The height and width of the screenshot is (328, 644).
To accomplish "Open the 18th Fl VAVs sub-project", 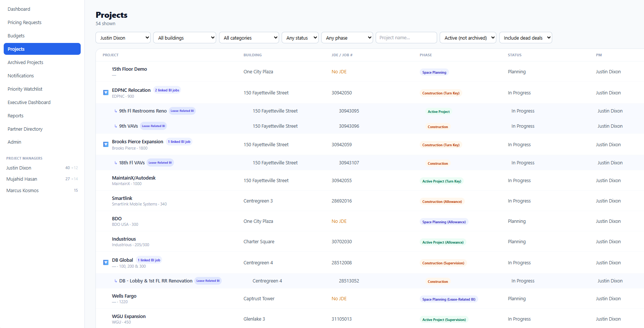I will (x=132, y=163).
